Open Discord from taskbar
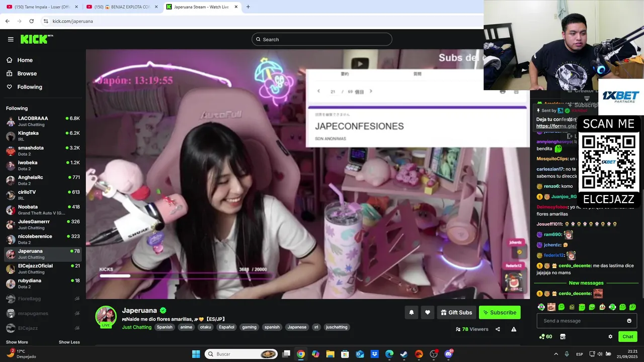This screenshot has height=362, width=644. pyautogui.click(x=448, y=354)
